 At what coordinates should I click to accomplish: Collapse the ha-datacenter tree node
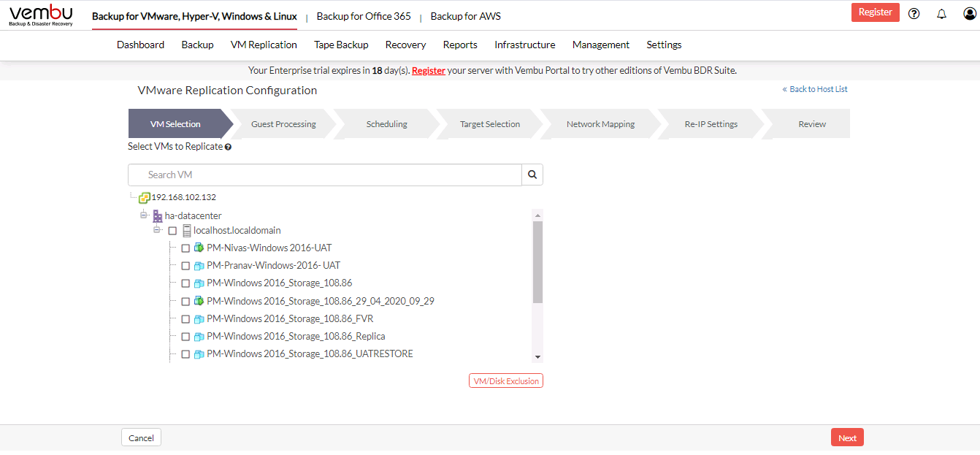tap(144, 215)
